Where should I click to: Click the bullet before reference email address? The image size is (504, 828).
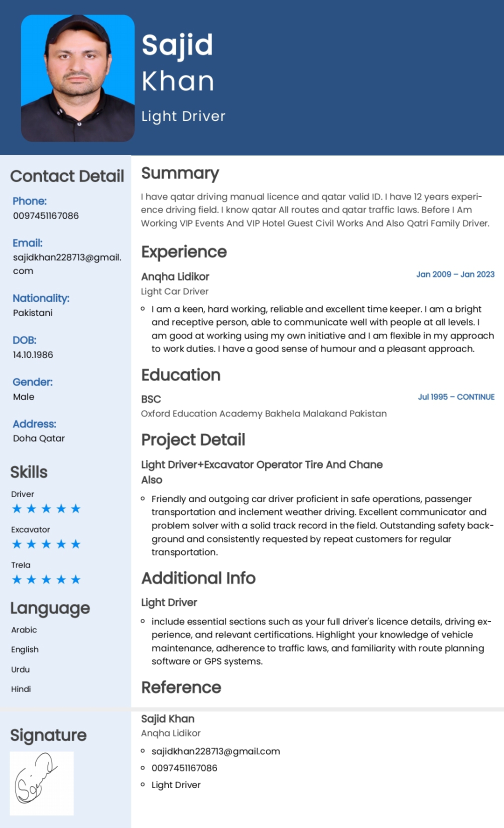(x=143, y=751)
